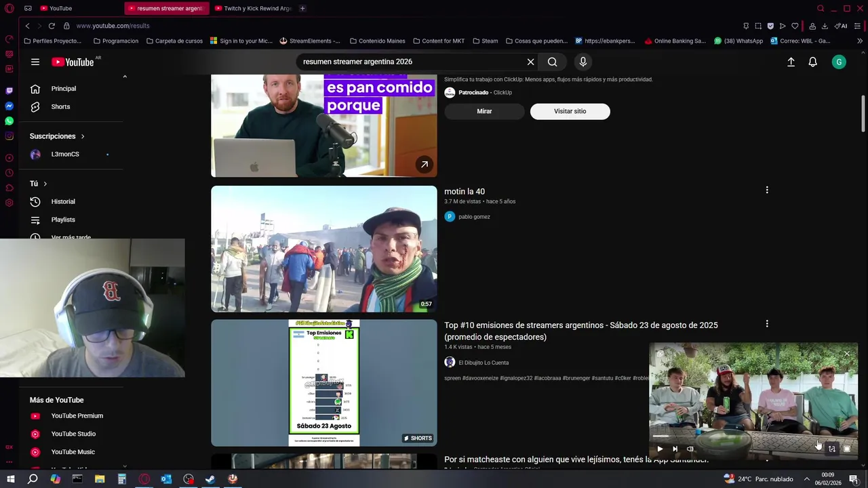
Task: Open the Opera main menu logo
Action: click(9, 8)
